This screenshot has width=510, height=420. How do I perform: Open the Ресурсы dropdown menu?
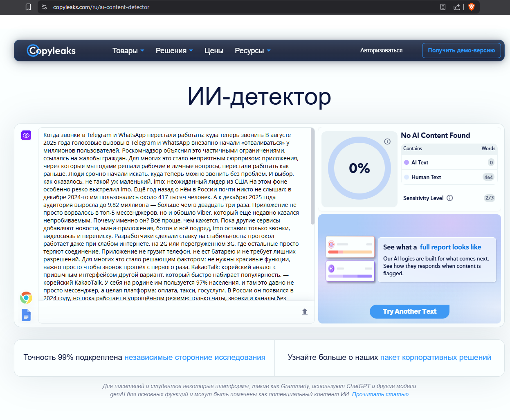tap(253, 51)
